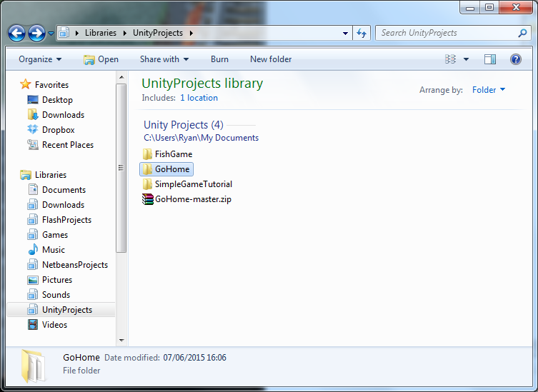This screenshot has height=392, width=538.
Task: Open the Share with menu
Action: click(x=164, y=59)
